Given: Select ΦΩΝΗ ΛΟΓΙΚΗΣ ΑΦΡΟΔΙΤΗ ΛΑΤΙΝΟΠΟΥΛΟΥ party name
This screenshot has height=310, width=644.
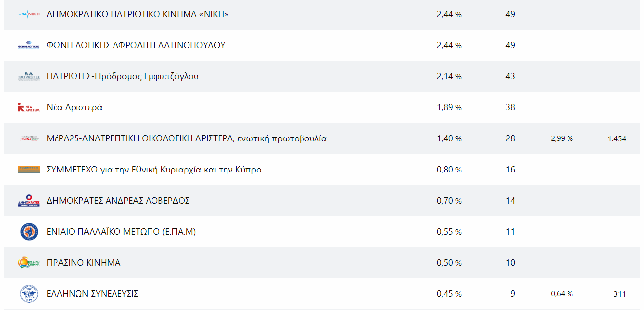Looking at the screenshot, I should point(136,45).
